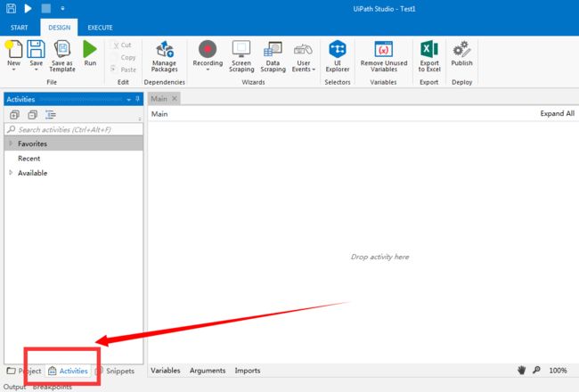Image resolution: width=579 pixels, height=392 pixels.
Task: Click the zoom magnifier icon
Action: coord(536,370)
